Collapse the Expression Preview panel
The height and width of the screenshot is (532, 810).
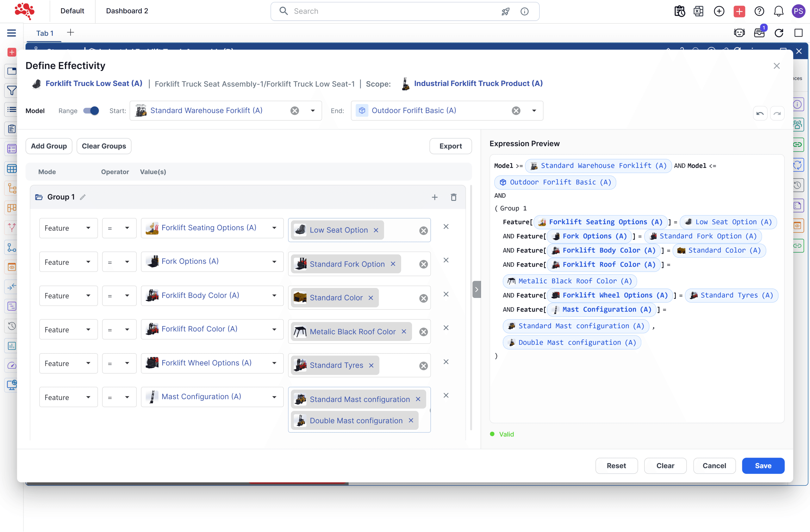pos(477,289)
